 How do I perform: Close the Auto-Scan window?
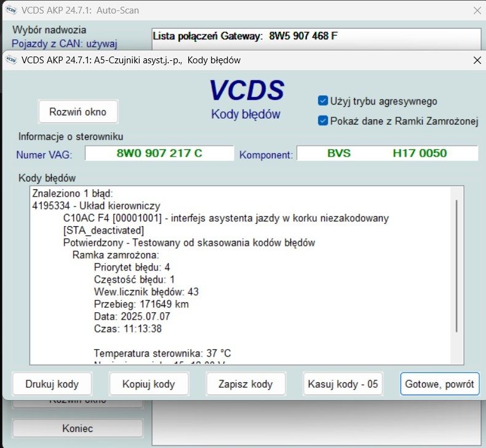coord(477,10)
